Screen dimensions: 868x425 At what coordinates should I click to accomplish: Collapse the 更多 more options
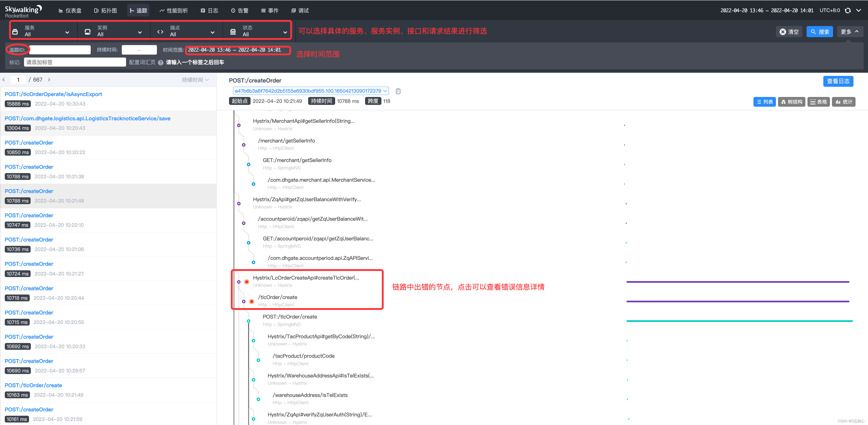pyautogui.click(x=850, y=32)
